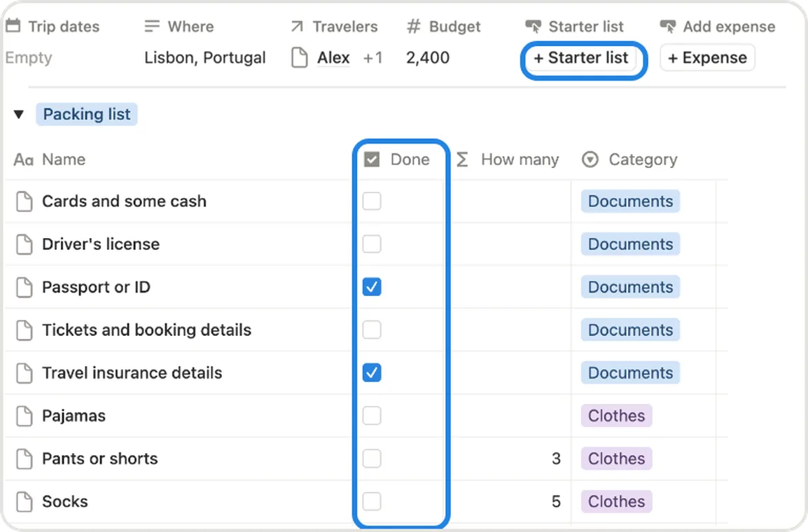Open Documents tag for Travel insurance details
Viewport: 808px width, 532px height.
point(630,373)
